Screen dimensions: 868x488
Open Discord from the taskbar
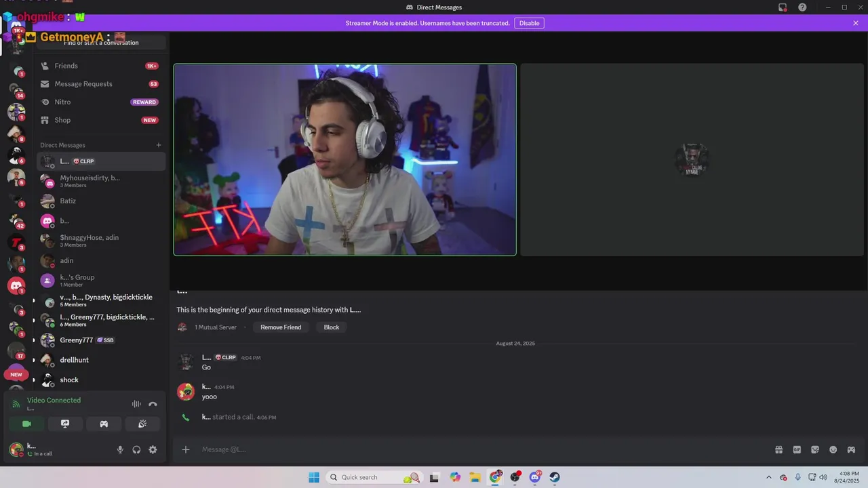[x=535, y=477]
